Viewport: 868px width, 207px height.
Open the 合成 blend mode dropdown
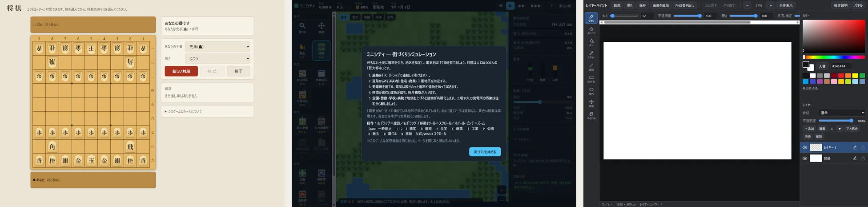842,113
